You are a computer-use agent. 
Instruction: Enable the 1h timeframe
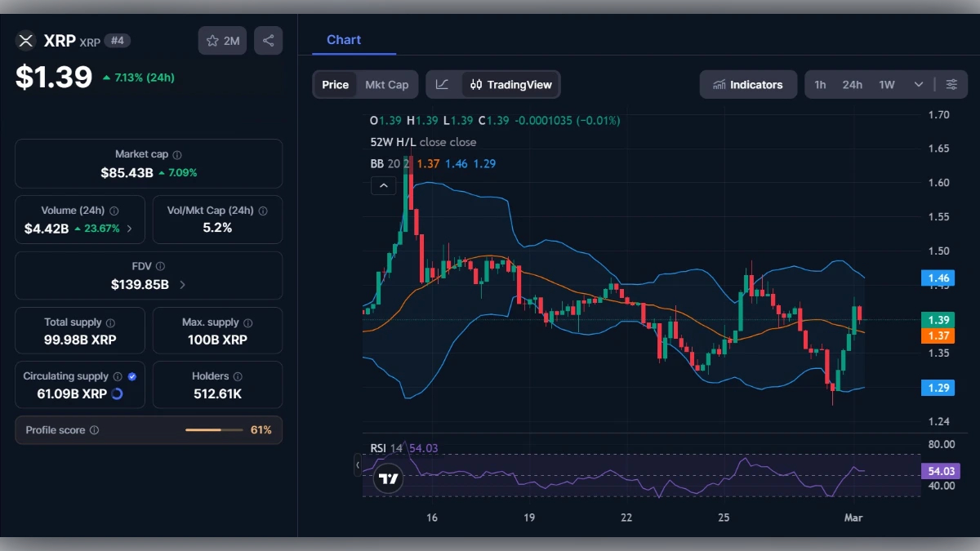821,84
